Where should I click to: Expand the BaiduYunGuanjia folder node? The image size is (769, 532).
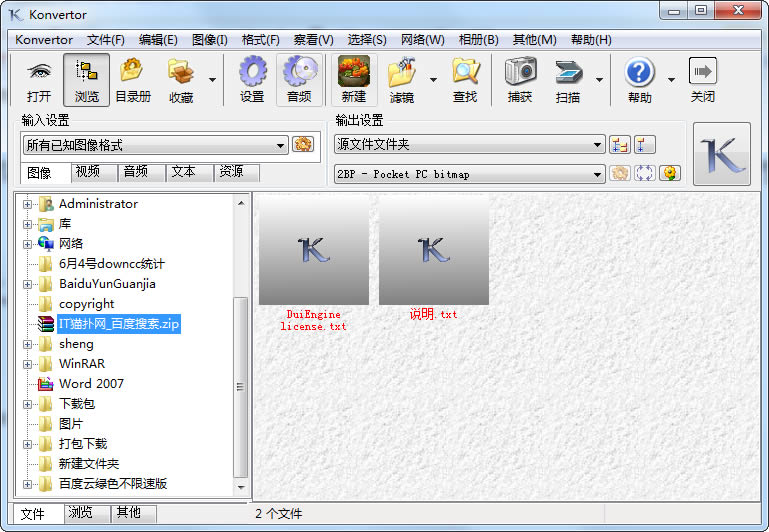[27, 284]
